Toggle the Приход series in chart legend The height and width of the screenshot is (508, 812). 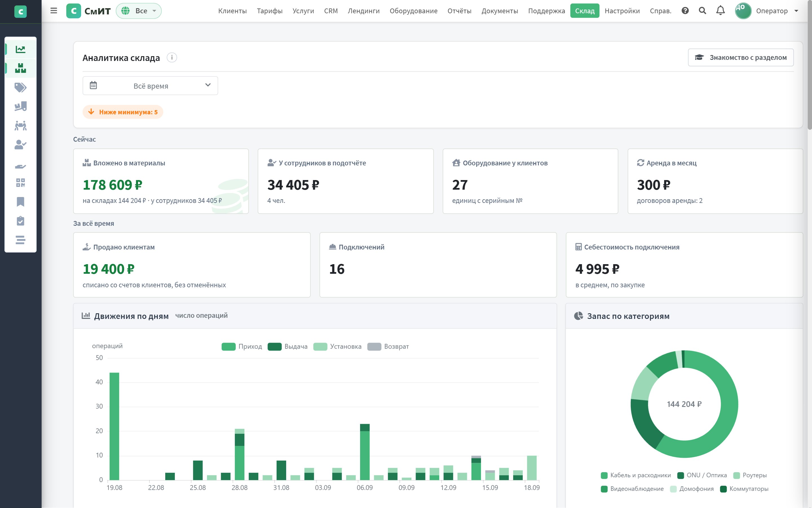tap(242, 346)
